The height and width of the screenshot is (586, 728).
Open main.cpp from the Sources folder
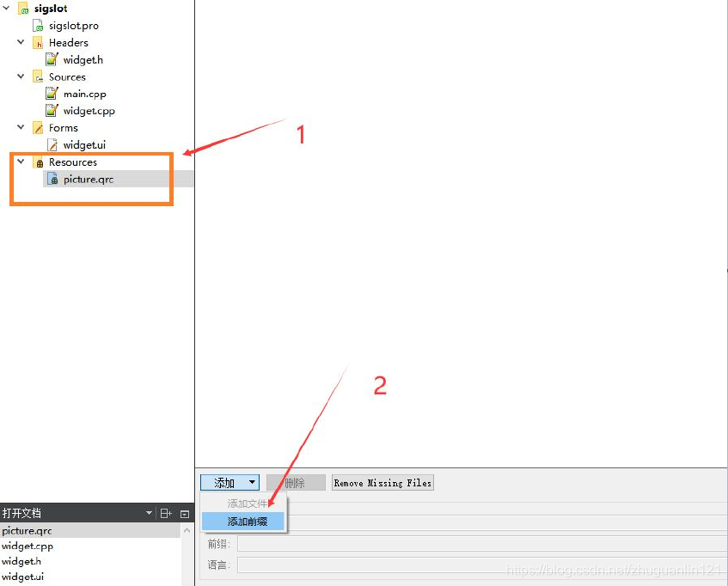85,94
